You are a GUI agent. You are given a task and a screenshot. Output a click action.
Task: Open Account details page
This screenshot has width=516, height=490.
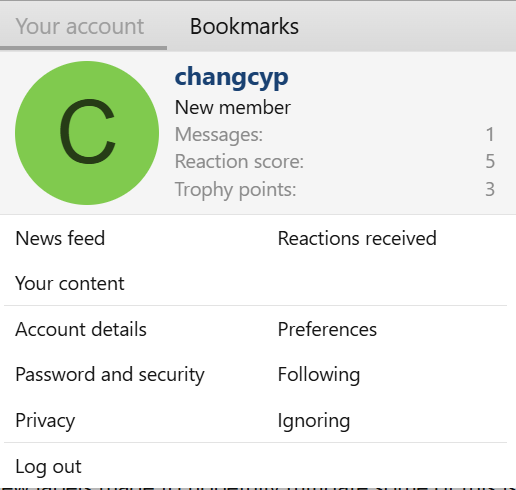(81, 329)
